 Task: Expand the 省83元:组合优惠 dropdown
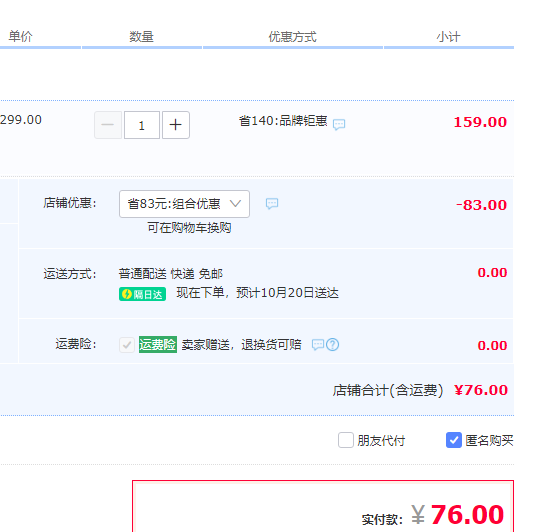pyautogui.click(x=184, y=204)
